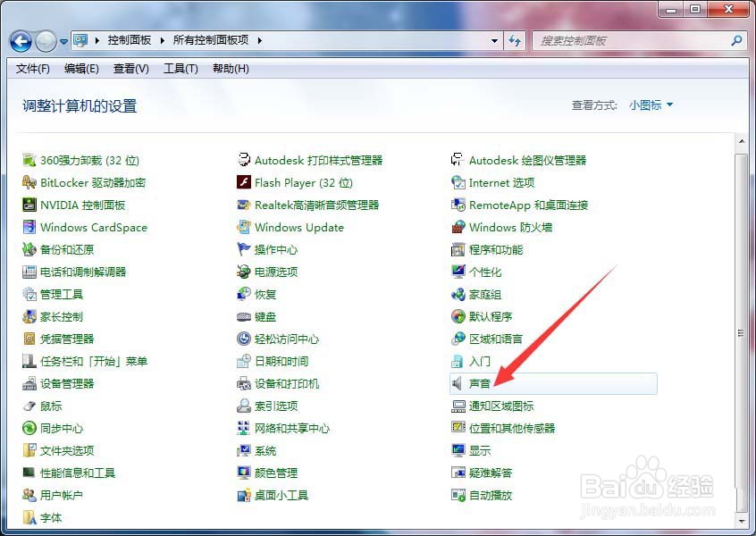Click the refresh button beside address bar
The height and width of the screenshot is (536, 756).
516,41
